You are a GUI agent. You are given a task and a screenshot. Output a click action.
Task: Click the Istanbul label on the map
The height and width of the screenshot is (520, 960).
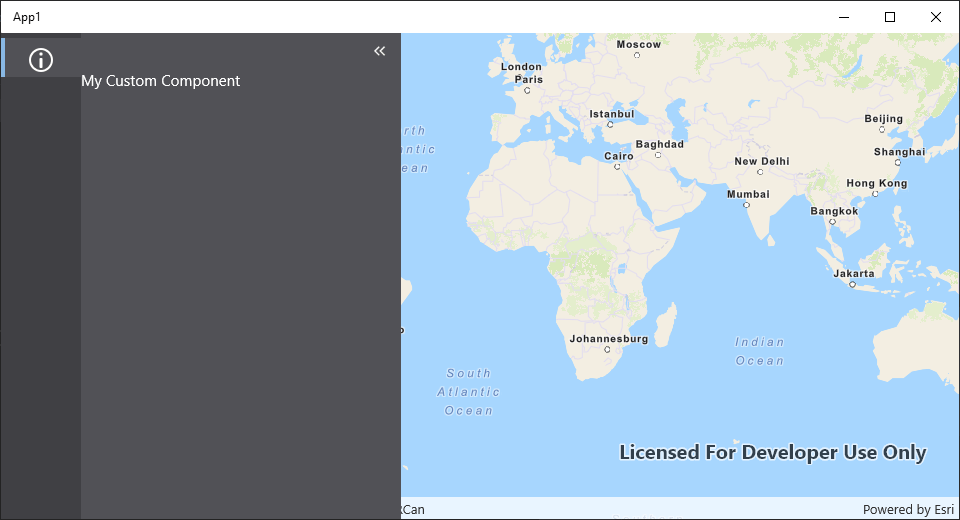tap(612, 114)
